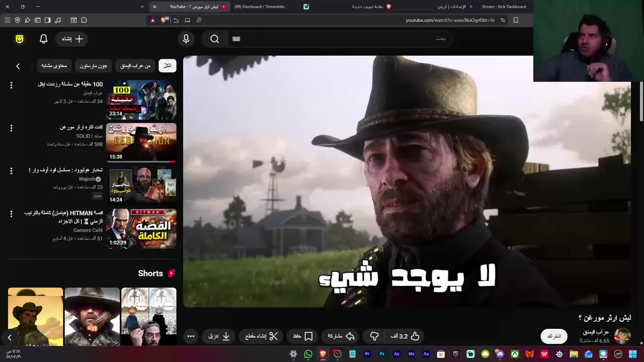
Task: Click the Windows Start button
Action: point(633,354)
